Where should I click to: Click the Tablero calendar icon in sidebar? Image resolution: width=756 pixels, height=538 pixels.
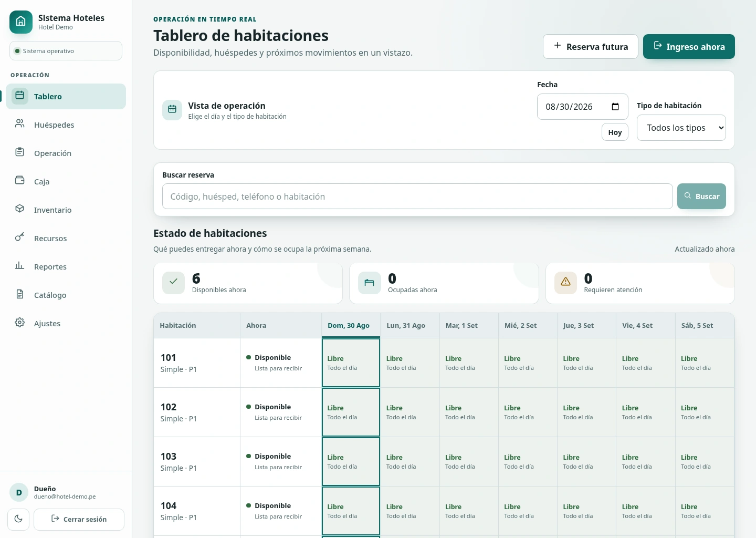click(x=20, y=96)
